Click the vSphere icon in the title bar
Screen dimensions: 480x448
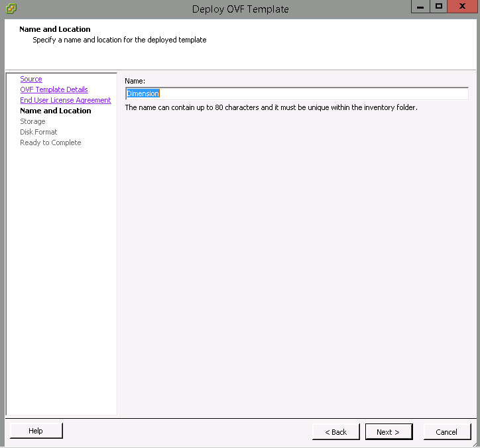tap(11, 9)
